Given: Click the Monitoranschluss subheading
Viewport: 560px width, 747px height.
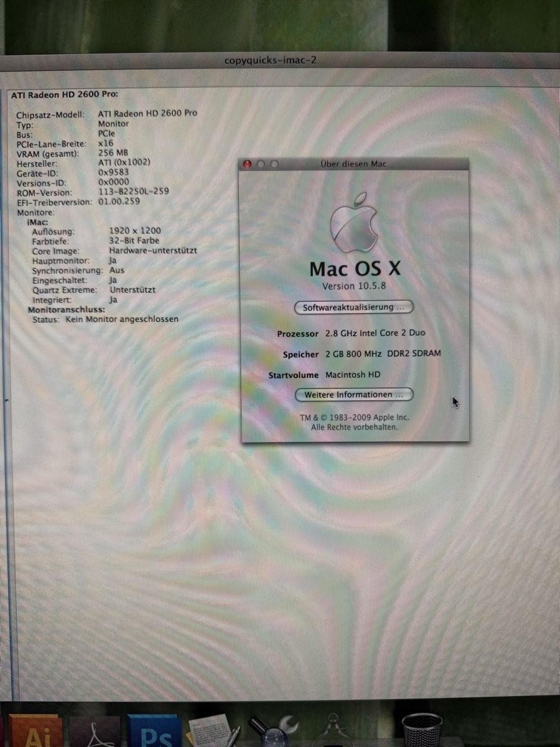Looking at the screenshot, I should 67,309.
